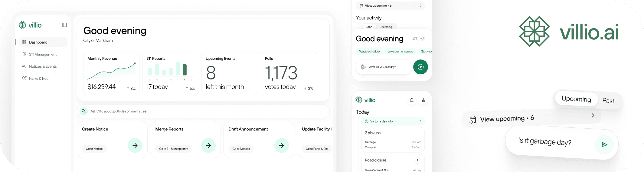Click Go to Notices under Create Notice
The image size is (644, 172).
[x=94, y=149]
